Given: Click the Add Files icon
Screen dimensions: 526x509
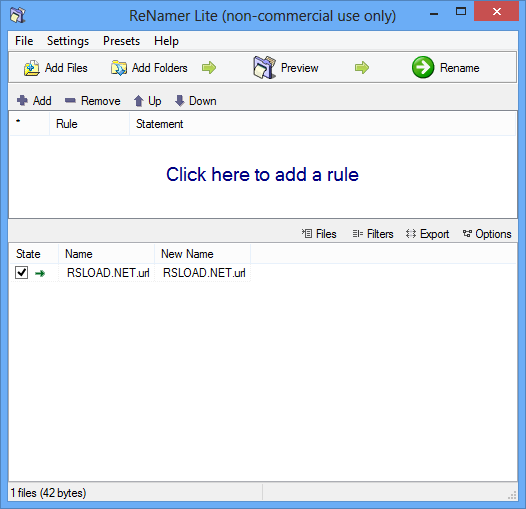Looking at the screenshot, I should click(x=32, y=68).
